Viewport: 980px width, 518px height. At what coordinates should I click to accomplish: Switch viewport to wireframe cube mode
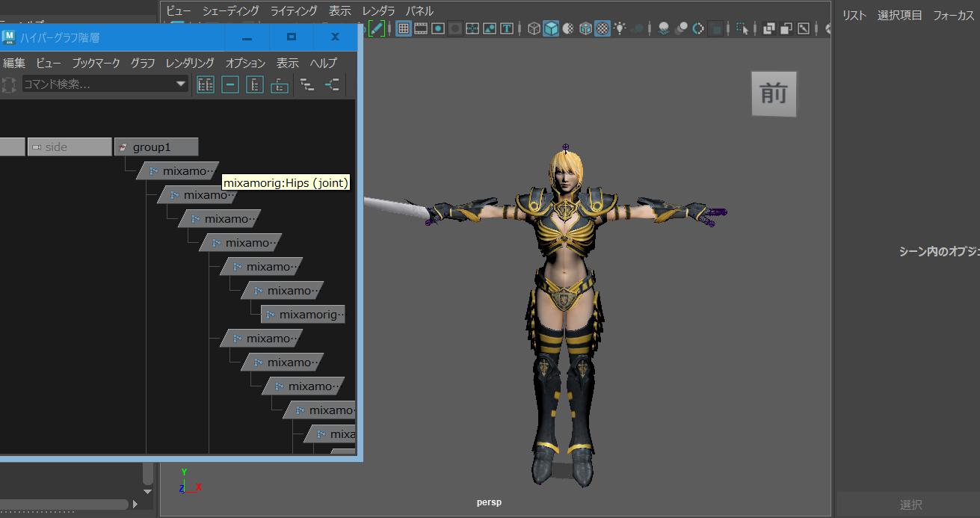pyautogui.click(x=534, y=28)
